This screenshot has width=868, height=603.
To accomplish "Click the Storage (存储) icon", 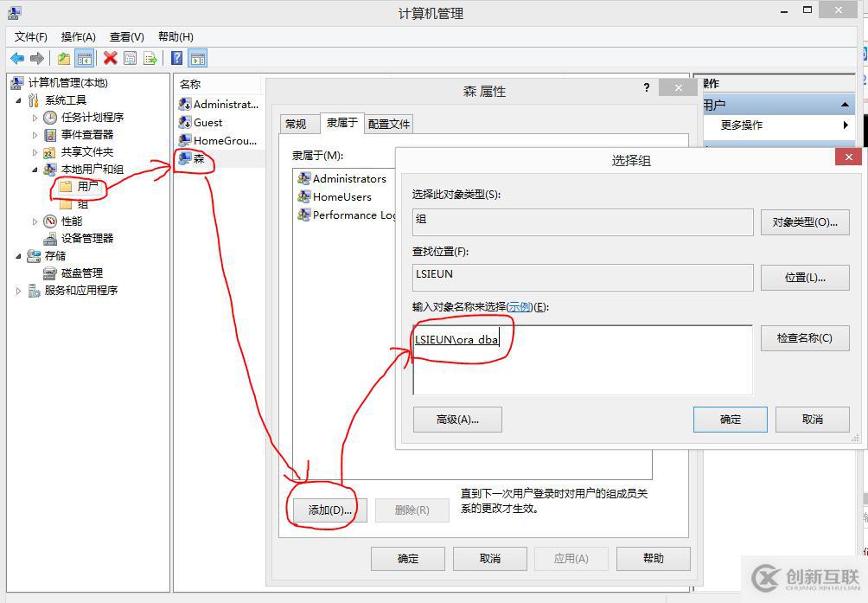I will click(34, 256).
